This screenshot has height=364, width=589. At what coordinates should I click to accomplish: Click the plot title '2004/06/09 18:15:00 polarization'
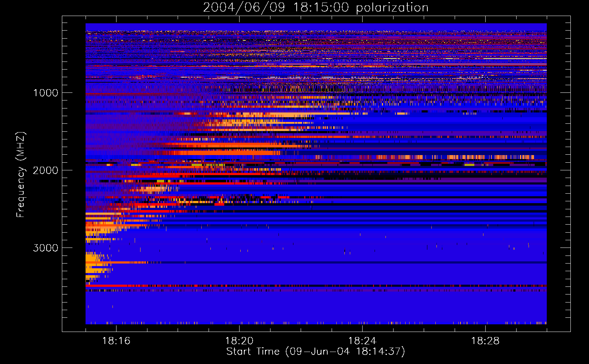(316, 8)
